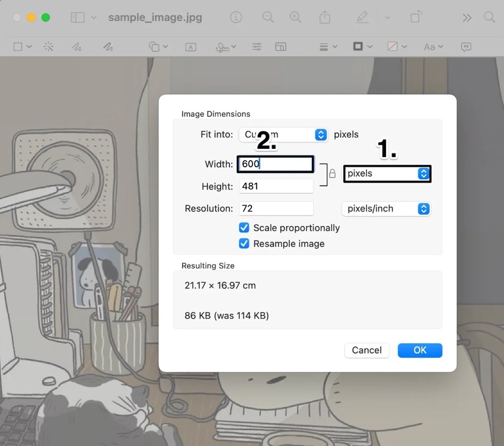Screen dimensions: 504x446
Task: Toggle the Markup pen toolbar icon
Action: [x=362, y=17]
